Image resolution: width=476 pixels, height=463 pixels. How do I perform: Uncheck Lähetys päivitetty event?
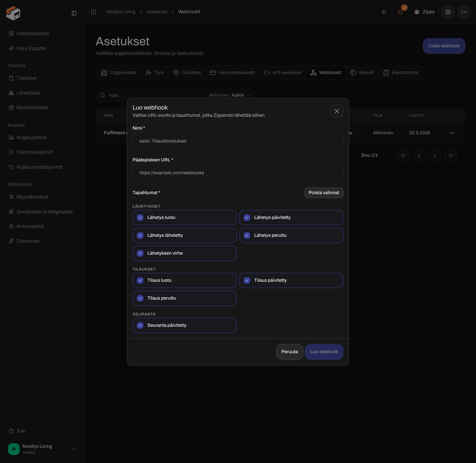click(291, 218)
